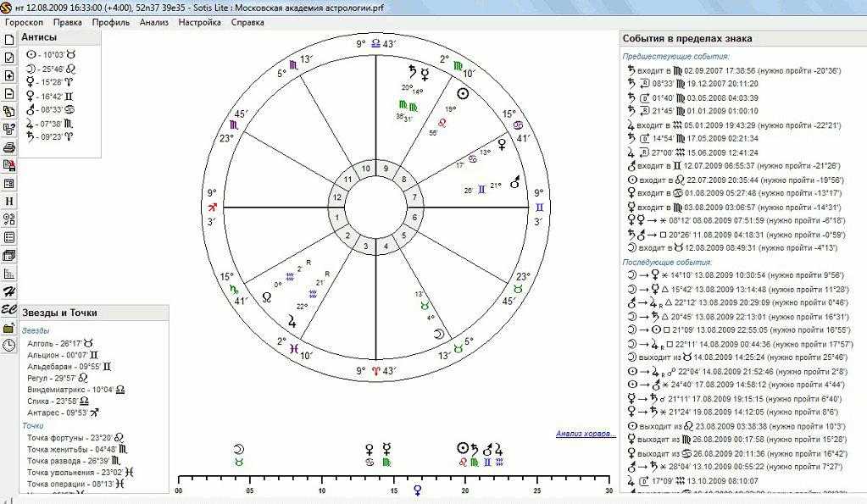Click the Venus glyph in chart wheel
This screenshot has width=867, height=504.
(x=502, y=145)
